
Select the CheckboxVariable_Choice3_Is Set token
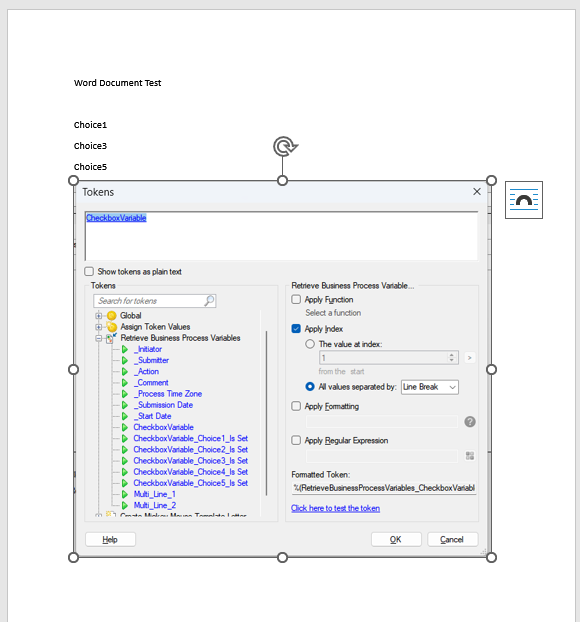(x=190, y=461)
